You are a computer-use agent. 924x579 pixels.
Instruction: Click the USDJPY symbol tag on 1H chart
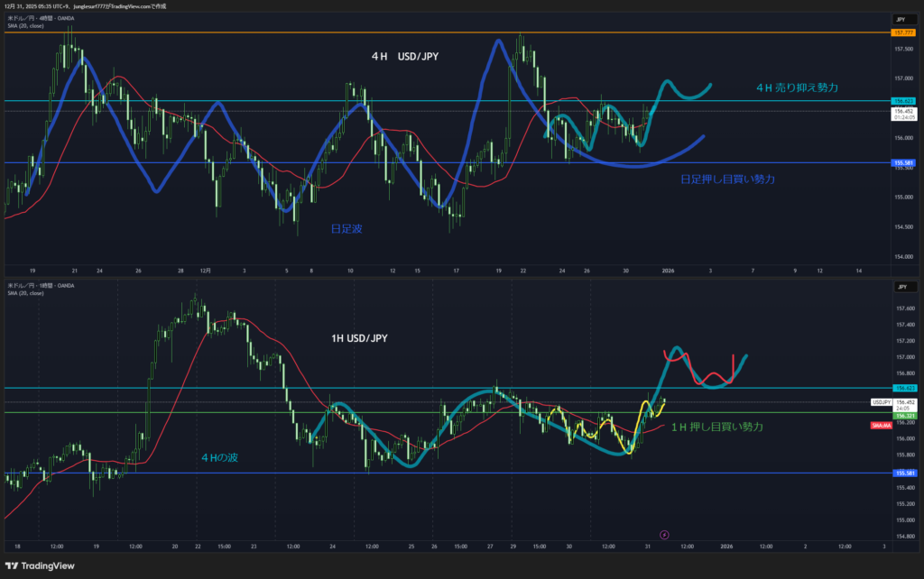[x=881, y=401]
